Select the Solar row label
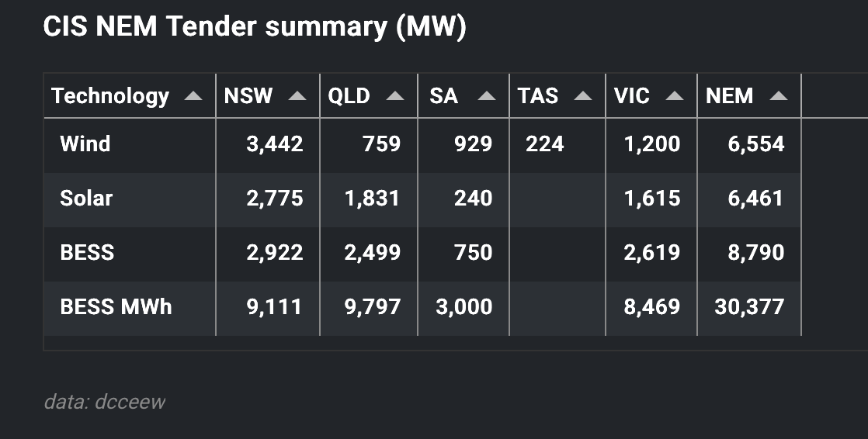 pyautogui.click(x=86, y=199)
